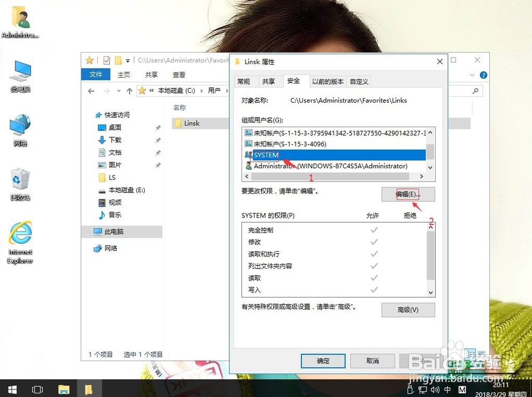Click the volume icon in system tray

(x=434, y=390)
